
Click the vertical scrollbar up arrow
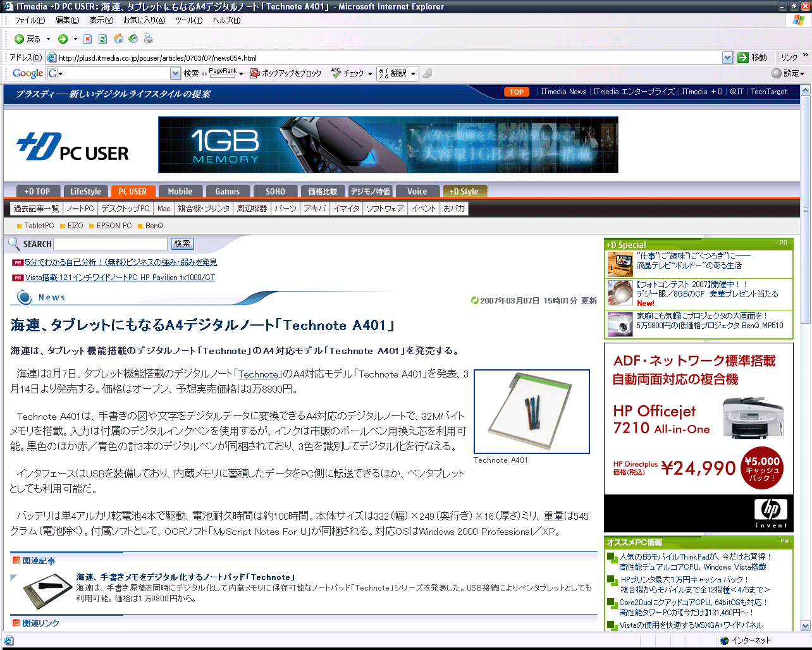point(806,90)
